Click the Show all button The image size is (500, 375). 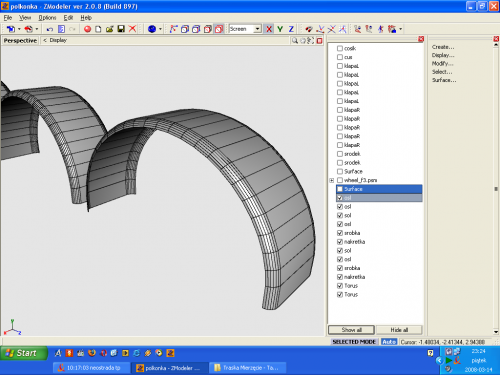(351, 330)
